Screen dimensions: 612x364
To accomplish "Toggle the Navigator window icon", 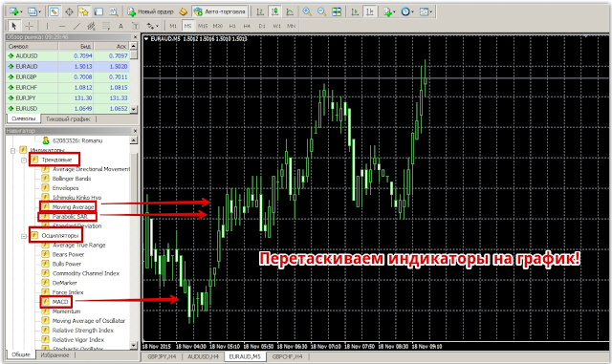I will (x=83, y=11).
